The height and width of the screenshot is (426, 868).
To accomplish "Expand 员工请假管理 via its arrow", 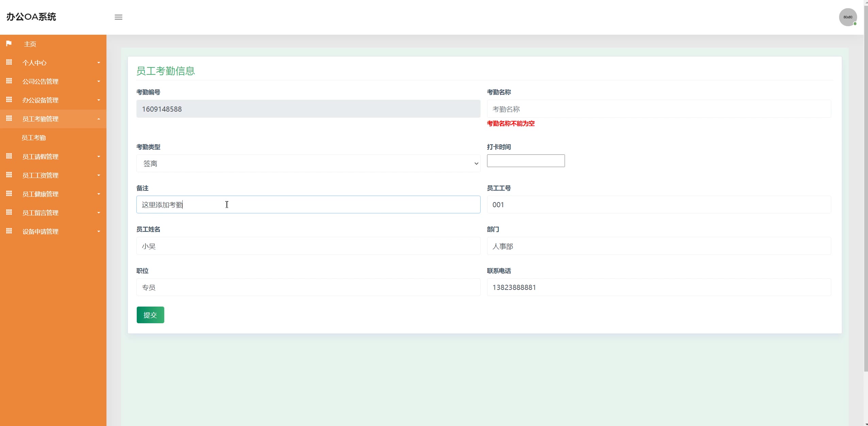I will pos(99,157).
